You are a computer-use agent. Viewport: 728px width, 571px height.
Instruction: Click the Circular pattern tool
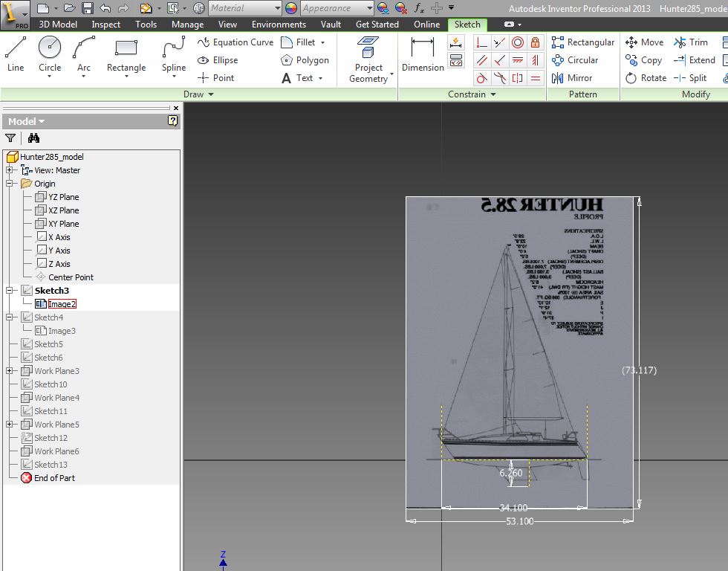(575, 60)
